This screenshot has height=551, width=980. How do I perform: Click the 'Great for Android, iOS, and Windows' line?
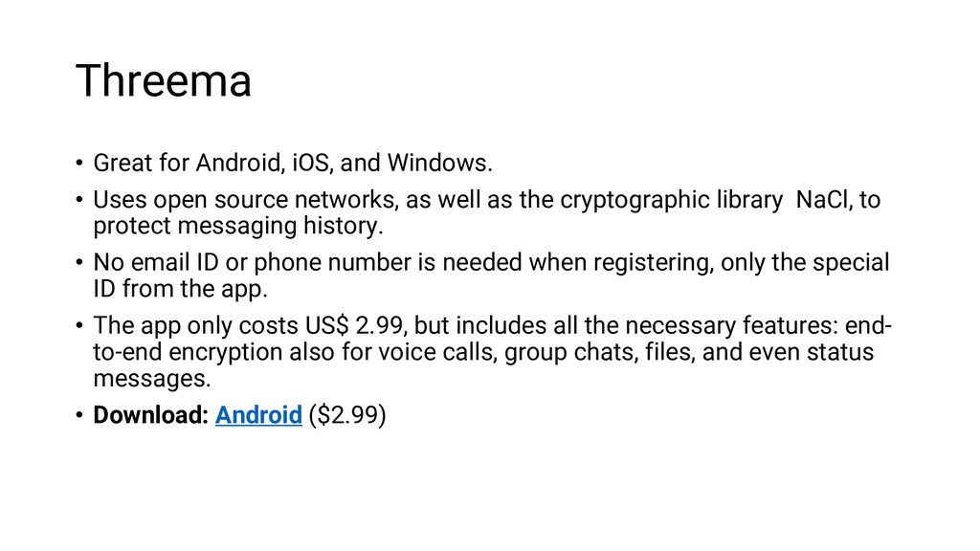[x=293, y=163]
